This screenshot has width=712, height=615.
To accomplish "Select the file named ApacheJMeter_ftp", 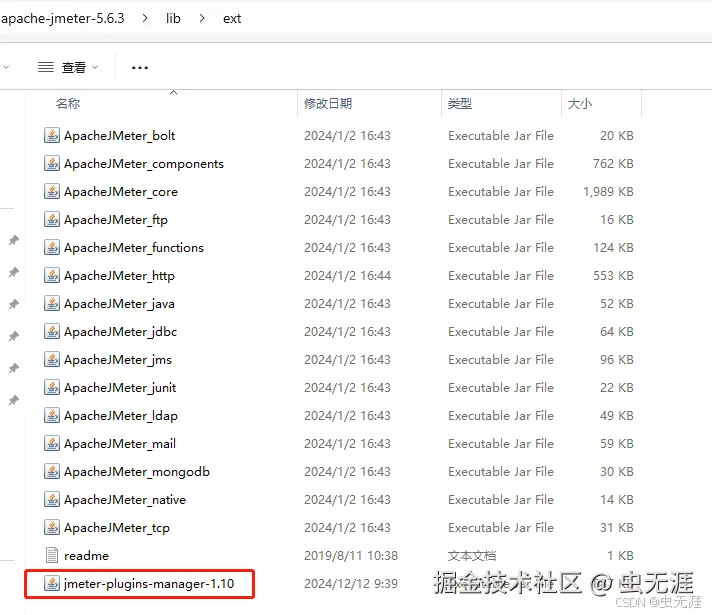I will 116,220.
